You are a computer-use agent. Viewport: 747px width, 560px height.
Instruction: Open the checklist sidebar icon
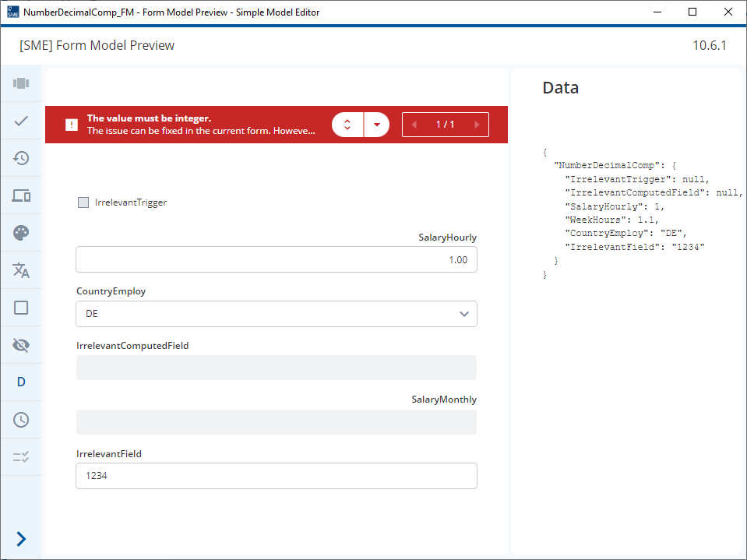[21, 457]
